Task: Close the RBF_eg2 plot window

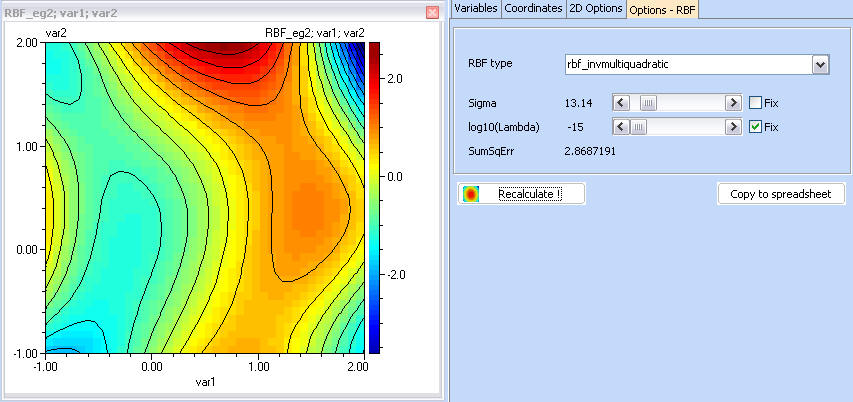Action: tap(432, 13)
